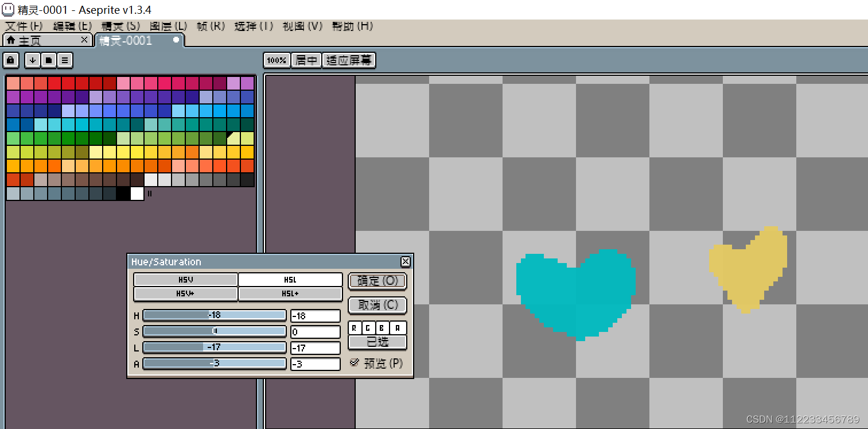The height and width of the screenshot is (429, 868).
Task: Open the 帮助 (H) menu
Action: point(352,26)
